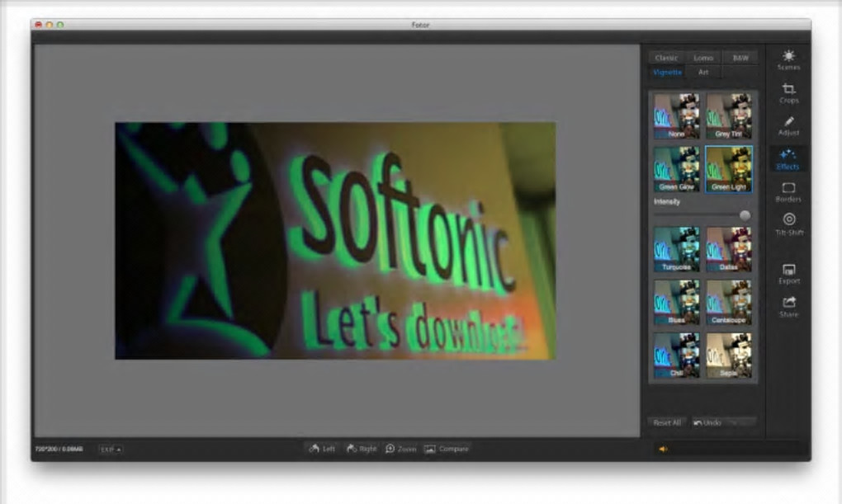Select the Tilt-Shift tool
This screenshot has height=504, width=842.
[x=789, y=225]
